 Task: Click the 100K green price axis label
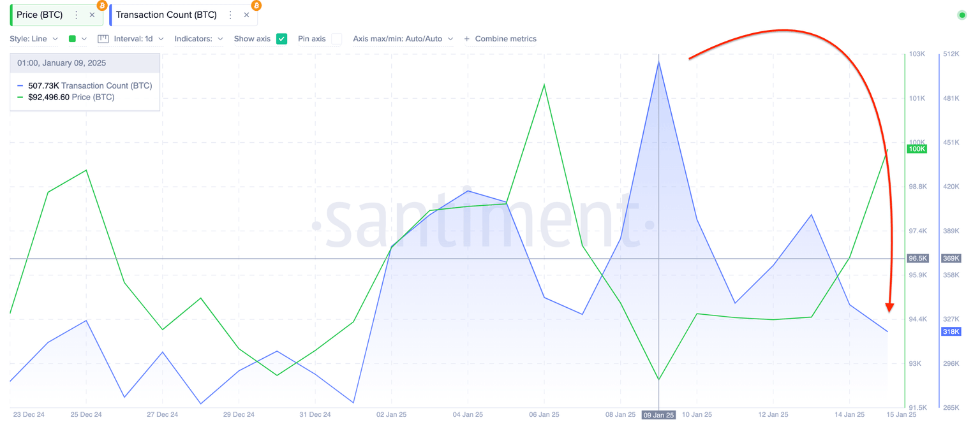point(917,149)
